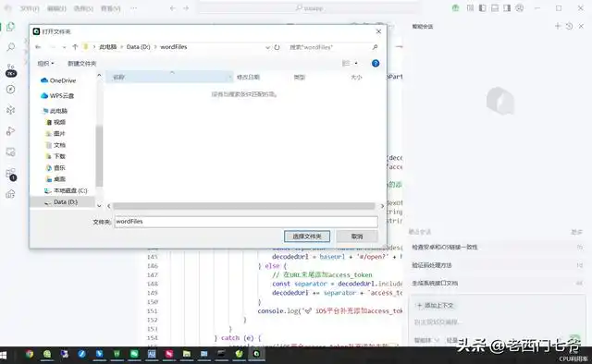Refresh the wordFiles folder listing
This screenshot has width=592, height=364.
tap(277, 47)
